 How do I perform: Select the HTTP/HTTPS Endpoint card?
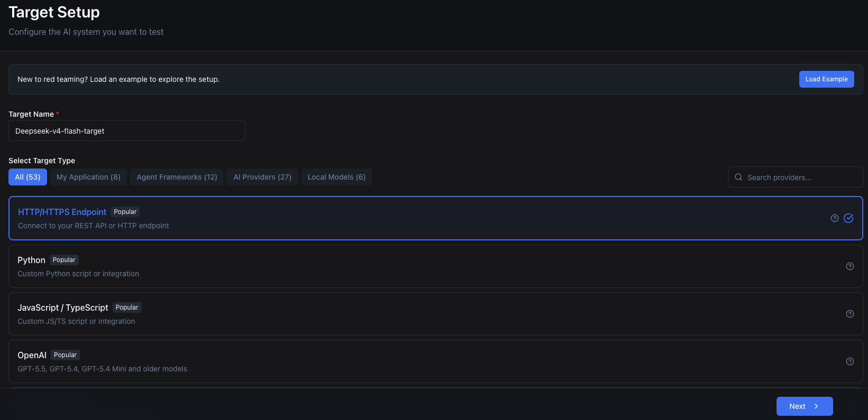point(436,218)
